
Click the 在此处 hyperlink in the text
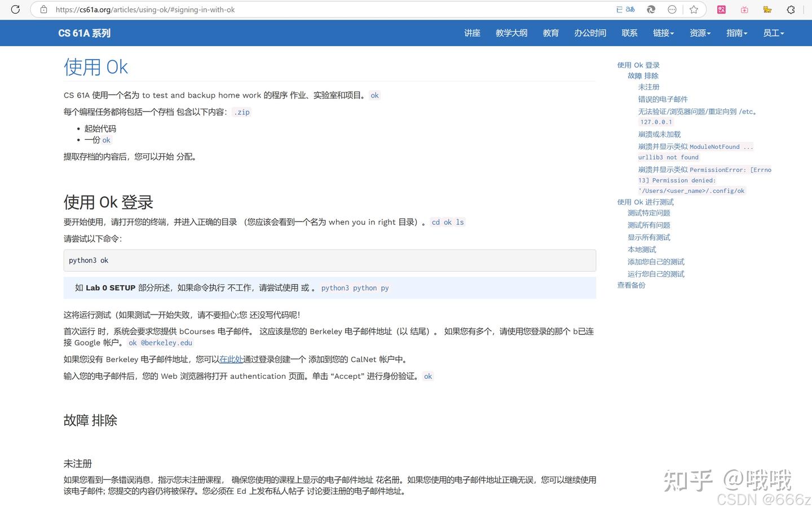[x=231, y=359]
